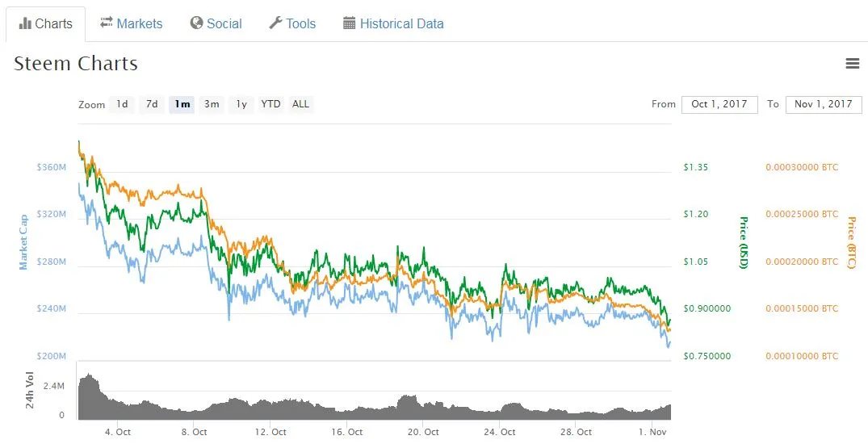Switch to the Social tab

[x=216, y=23]
